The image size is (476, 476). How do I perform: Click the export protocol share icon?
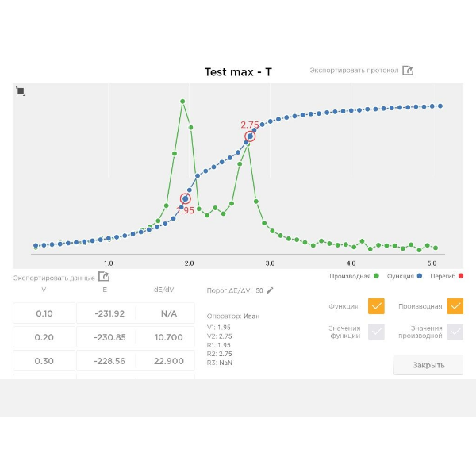tap(409, 71)
